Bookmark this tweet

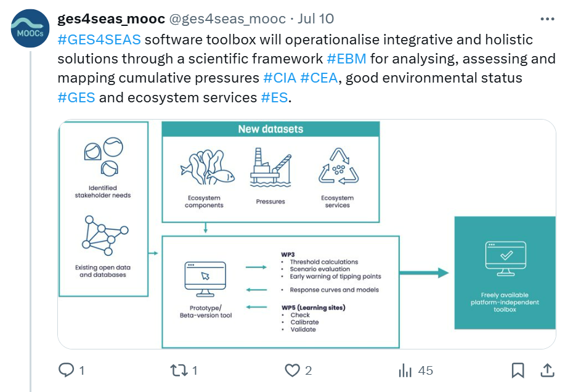[x=518, y=370]
